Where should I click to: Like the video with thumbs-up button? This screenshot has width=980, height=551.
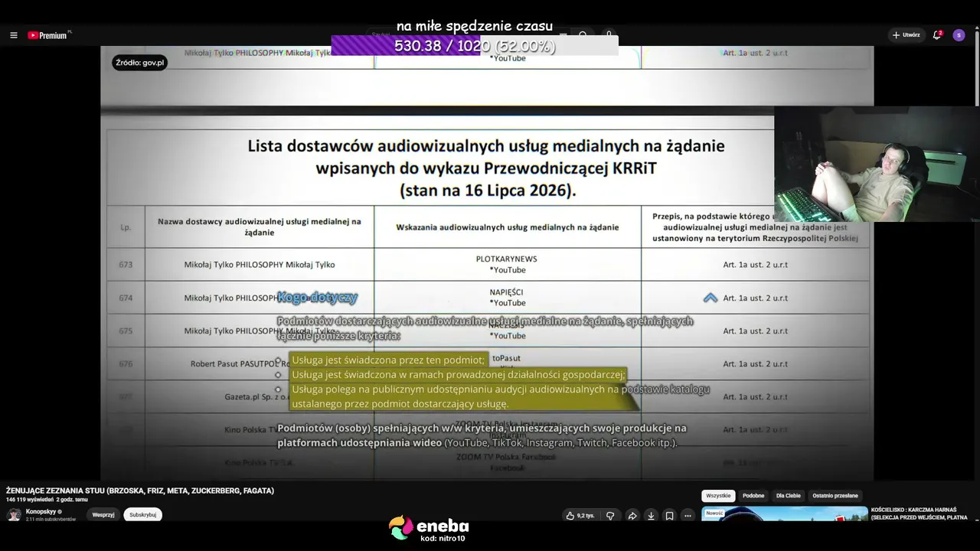point(580,516)
